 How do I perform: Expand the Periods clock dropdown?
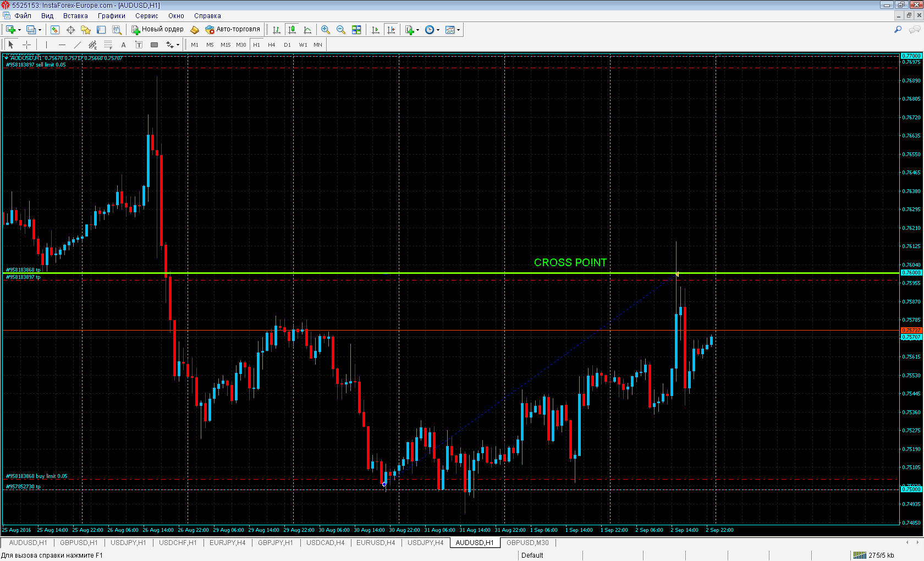[x=438, y=30]
